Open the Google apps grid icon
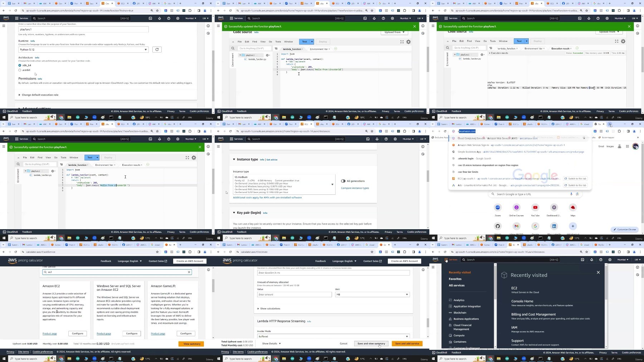Screen dimensions: 644x362 coord(627,146)
